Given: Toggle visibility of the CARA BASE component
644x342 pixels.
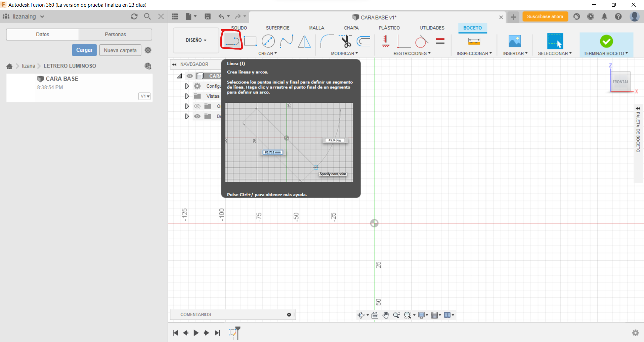Looking at the screenshot, I should [190, 76].
